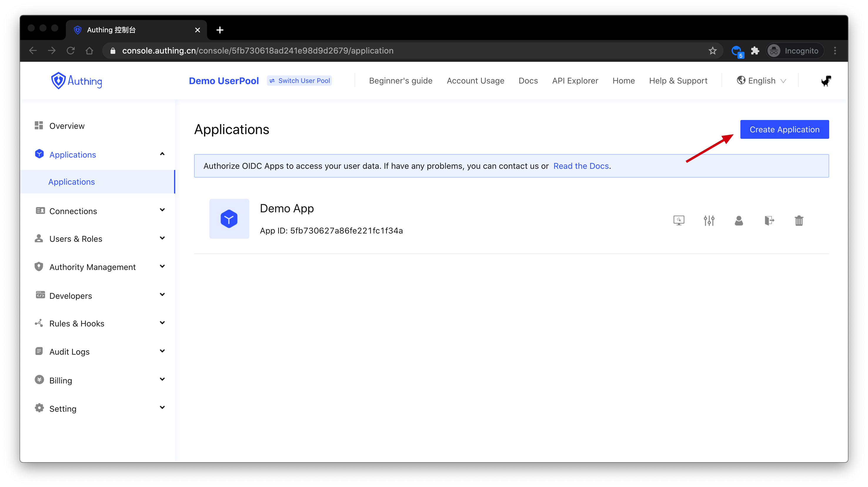The width and height of the screenshot is (868, 487).
Task: Collapse the Applications sidebar section
Action: click(x=162, y=154)
